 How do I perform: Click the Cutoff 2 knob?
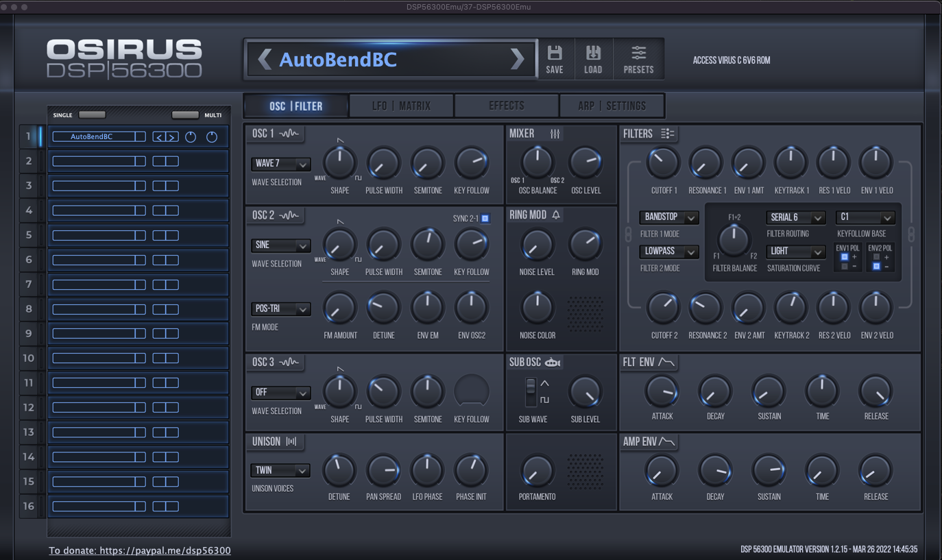[663, 308]
